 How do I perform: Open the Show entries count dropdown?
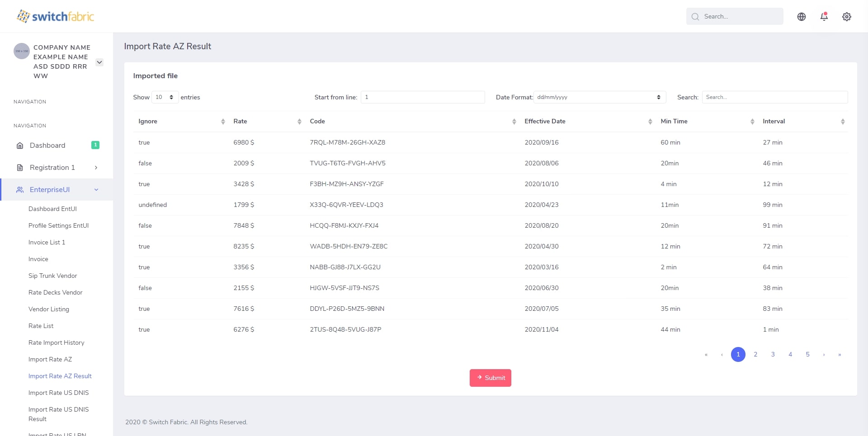165,97
